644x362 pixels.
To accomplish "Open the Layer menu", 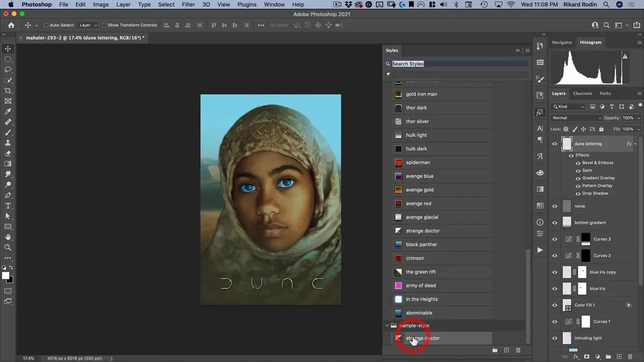I will click(123, 4).
